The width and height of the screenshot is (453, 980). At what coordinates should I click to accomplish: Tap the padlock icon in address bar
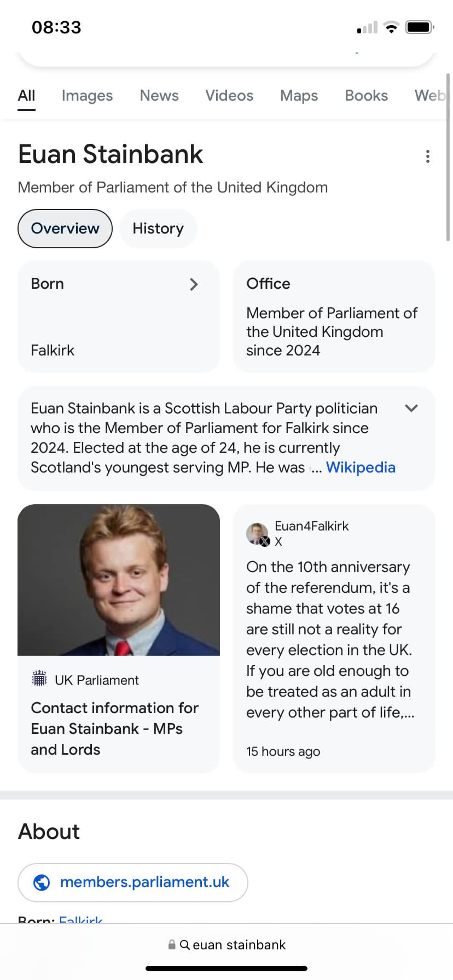click(x=172, y=944)
